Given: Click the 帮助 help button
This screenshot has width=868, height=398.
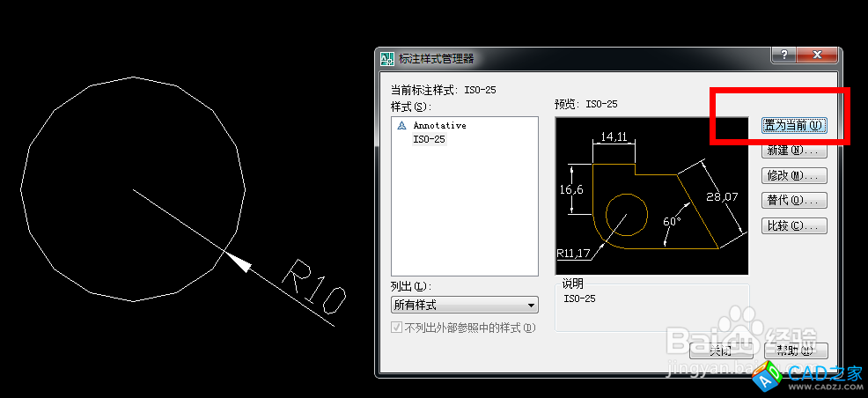Looking at the screenshot, I should tap(796, 350).
